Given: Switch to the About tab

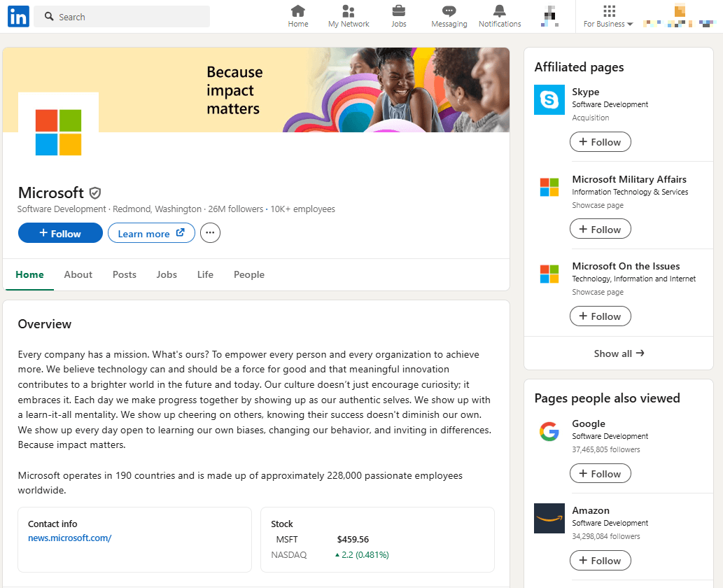Looking at the screenshot, I should coord(78,275).
